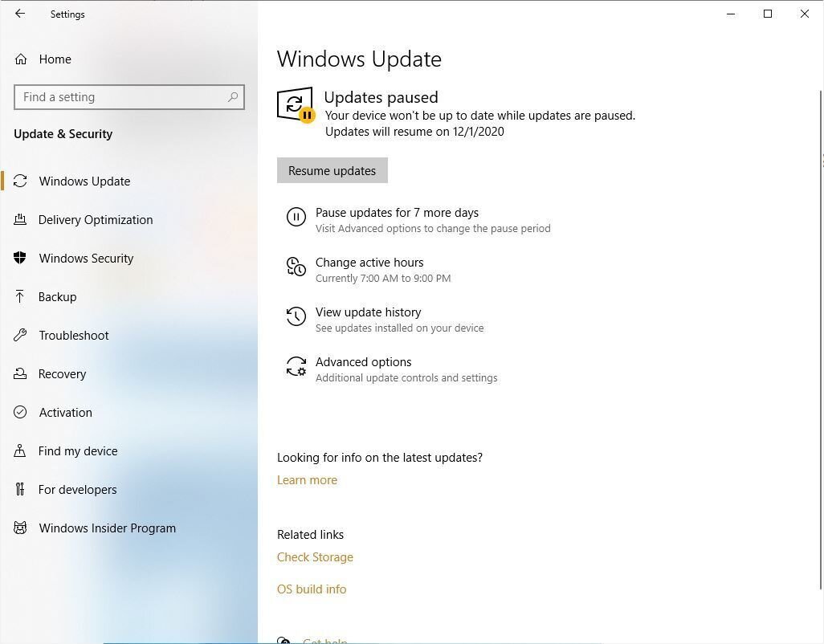
Task: Click the search magnifier icon
Action: pyautogui.click(x=233, y=96)
